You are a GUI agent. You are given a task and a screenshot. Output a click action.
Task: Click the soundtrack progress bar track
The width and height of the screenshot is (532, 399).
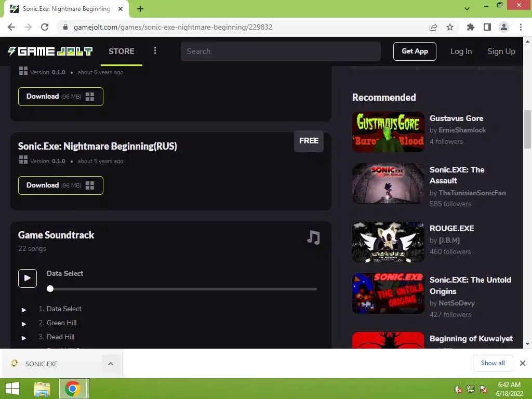182,289
